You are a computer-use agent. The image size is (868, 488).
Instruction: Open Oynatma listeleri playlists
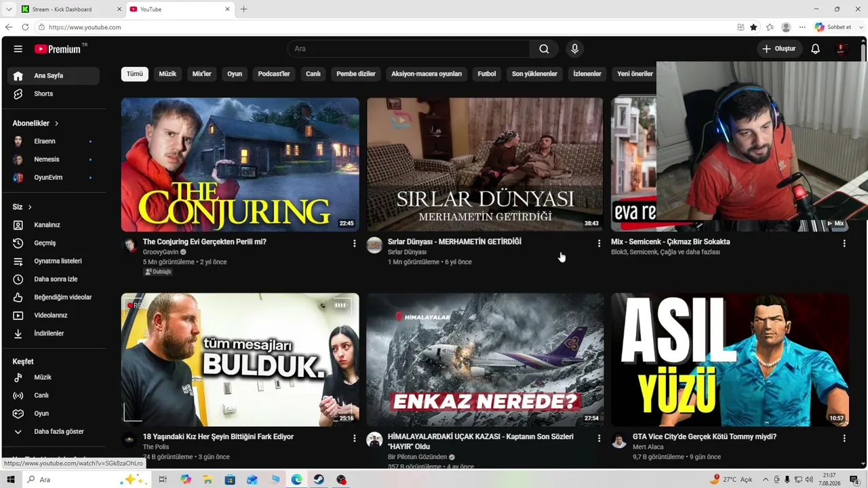click(x=54, y=261)
